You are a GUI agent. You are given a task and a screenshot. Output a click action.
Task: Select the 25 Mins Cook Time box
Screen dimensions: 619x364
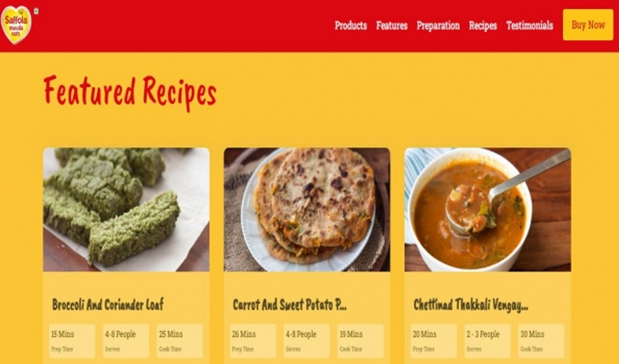(x=179, y=341)
